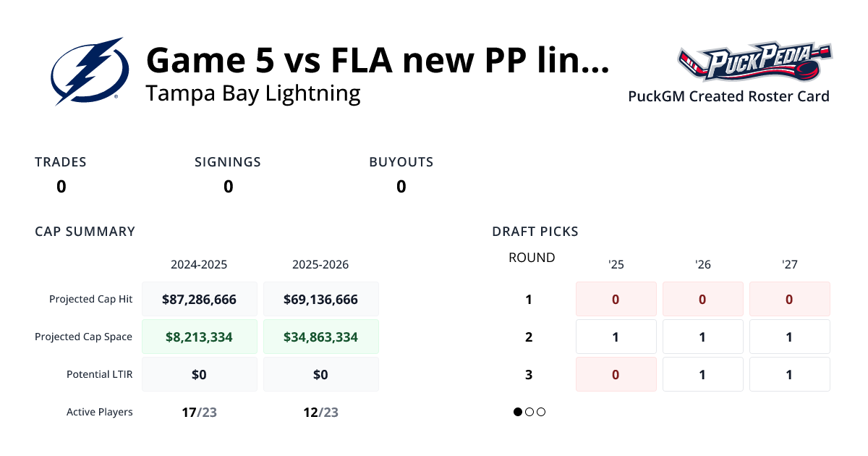The height and width of the screenshot is (456, 868).
Task: Click the green $8,213,334 Projected Cap Space cell
Action: click(200, 336)
